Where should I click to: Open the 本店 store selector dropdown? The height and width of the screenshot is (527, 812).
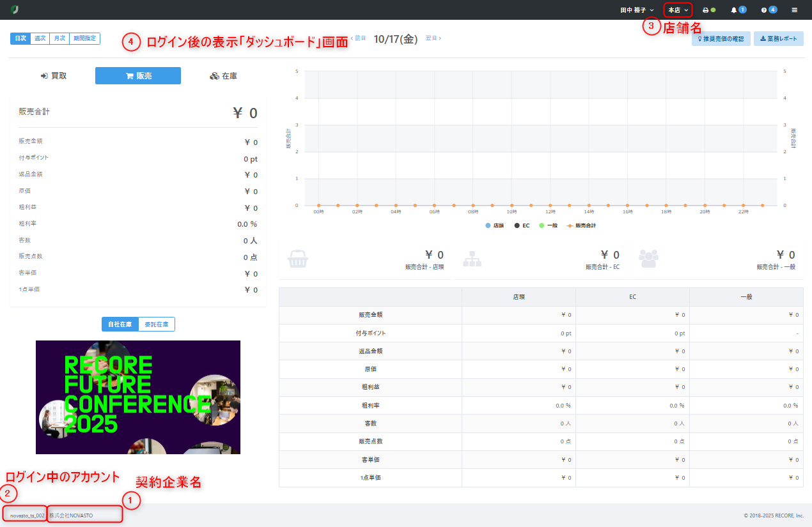pos(678,10)
